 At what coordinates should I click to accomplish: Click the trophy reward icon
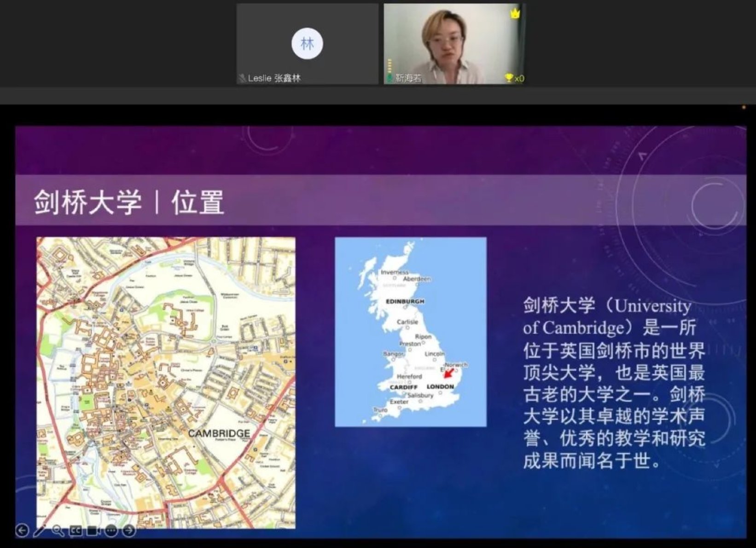click(x=509, y=78)
